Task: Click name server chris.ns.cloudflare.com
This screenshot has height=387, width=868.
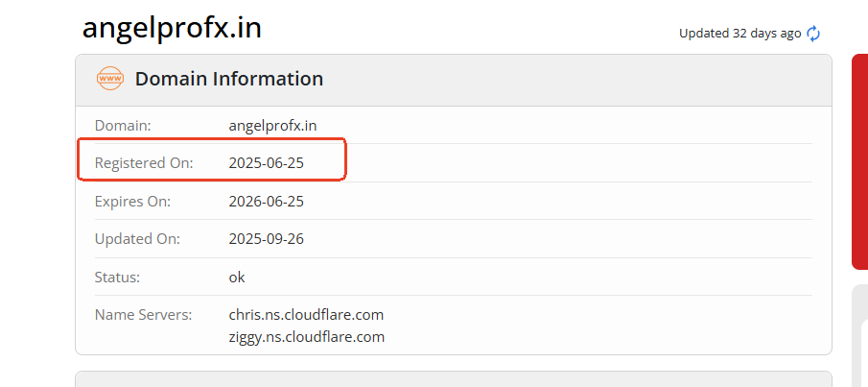Action: (306, 314)
